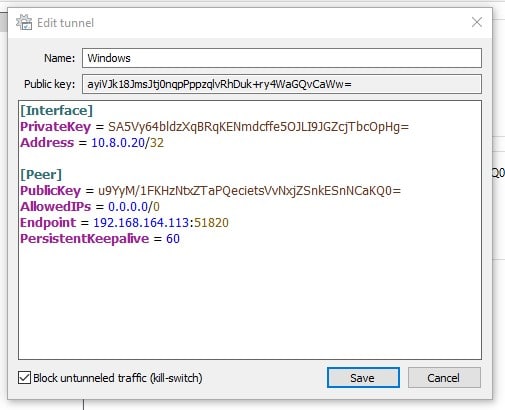Focus the Name field containing Windows

tap(282, 58)
